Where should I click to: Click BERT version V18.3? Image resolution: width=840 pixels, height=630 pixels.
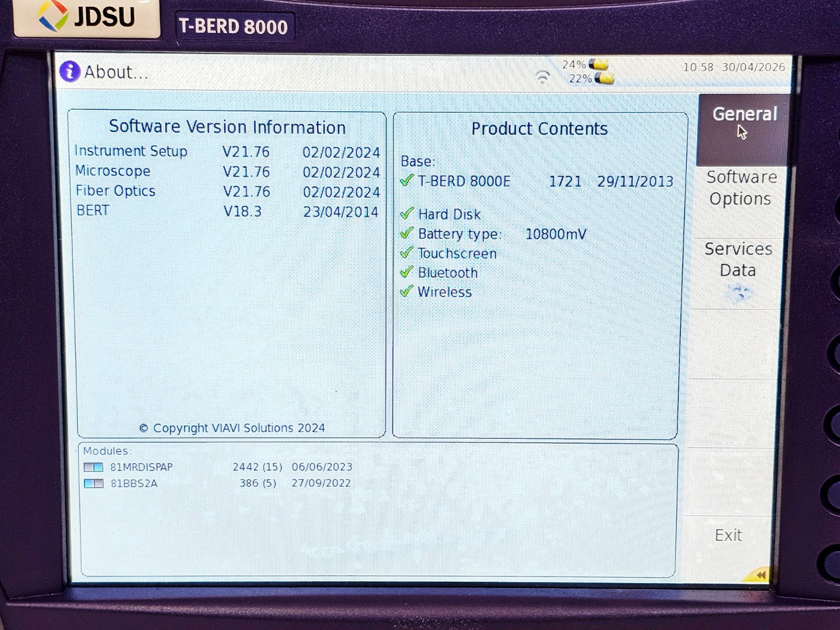242,212
